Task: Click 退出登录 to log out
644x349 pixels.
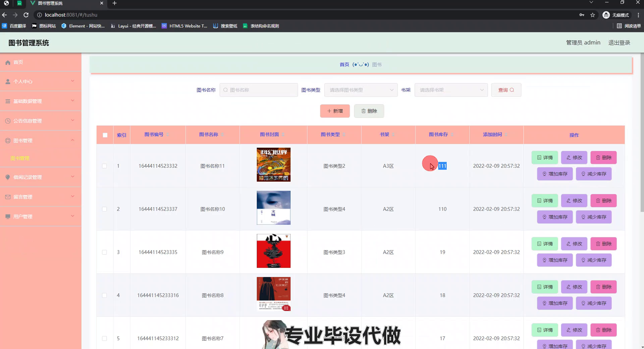Action: coord(619,43)
